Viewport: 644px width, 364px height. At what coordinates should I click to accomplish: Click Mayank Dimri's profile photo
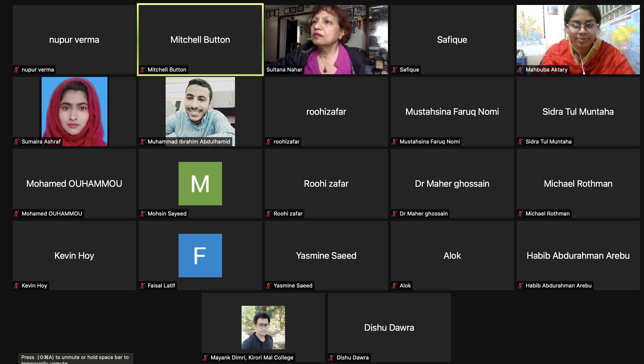263,328
